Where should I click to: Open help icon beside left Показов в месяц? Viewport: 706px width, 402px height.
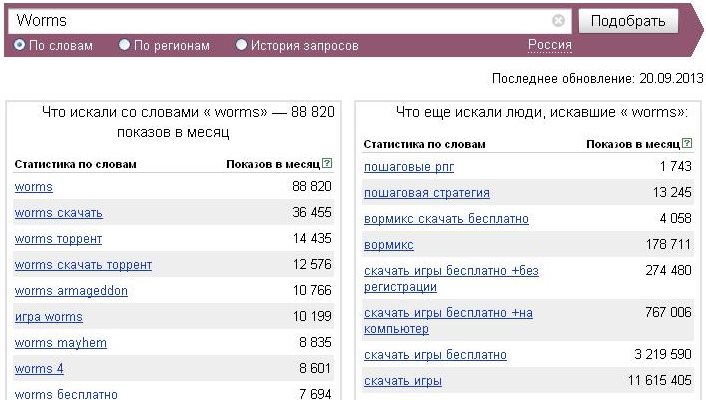[x=327, y=163]
